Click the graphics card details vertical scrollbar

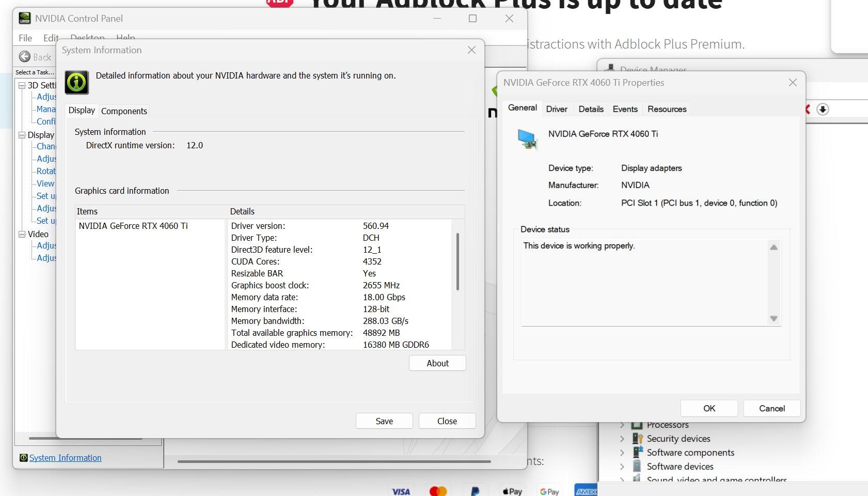point(457,261)
